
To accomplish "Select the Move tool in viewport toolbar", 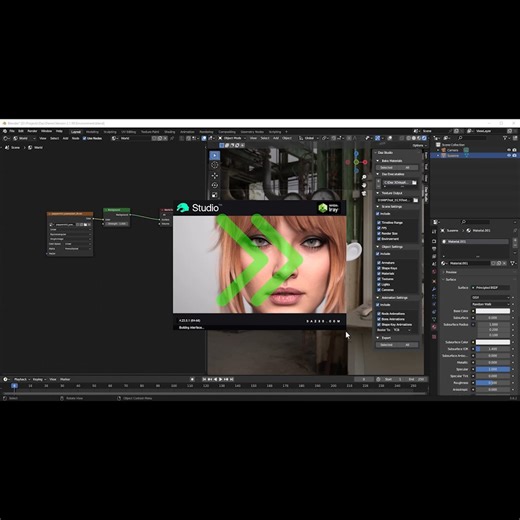I will pos(215,175).
